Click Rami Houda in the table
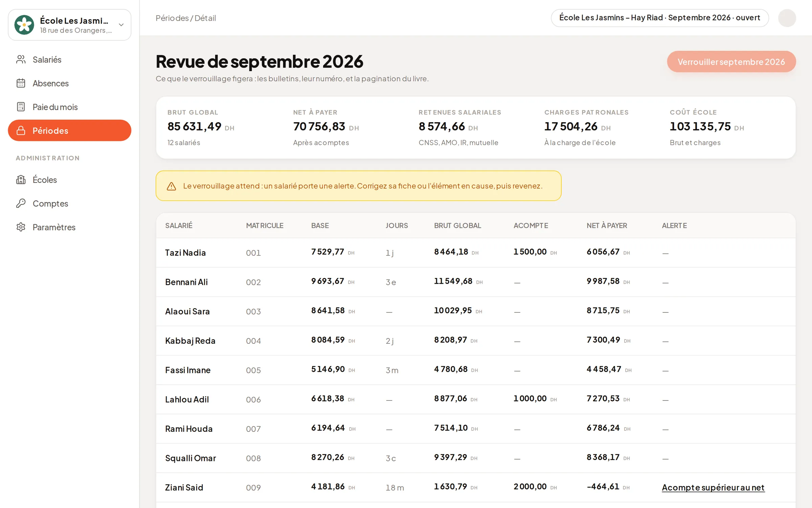Image resolution: width=812 pixels, height=508 pixels. (x=189, y=429)
